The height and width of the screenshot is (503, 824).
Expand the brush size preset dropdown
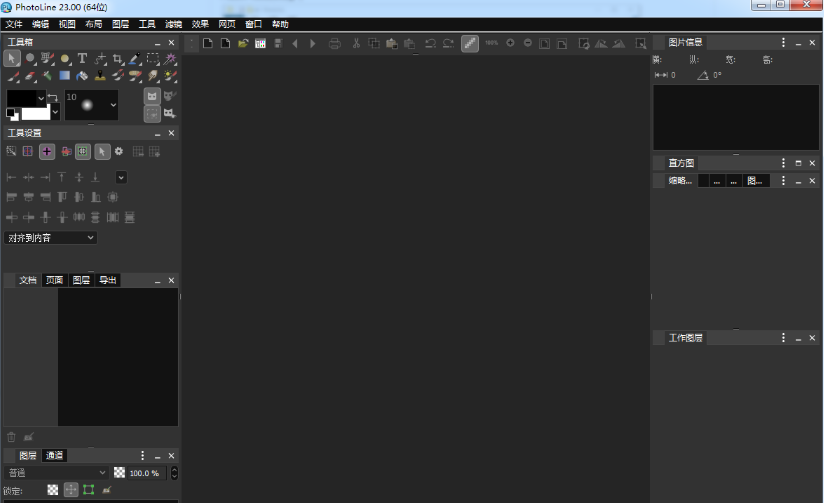click(x=113, y=105)
